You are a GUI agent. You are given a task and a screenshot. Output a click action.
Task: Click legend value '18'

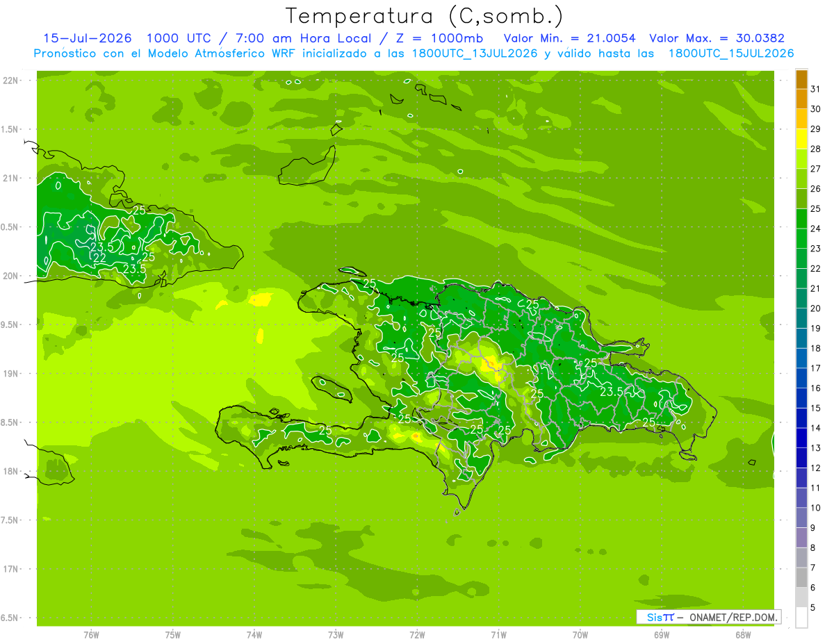[x=816, y=348]
